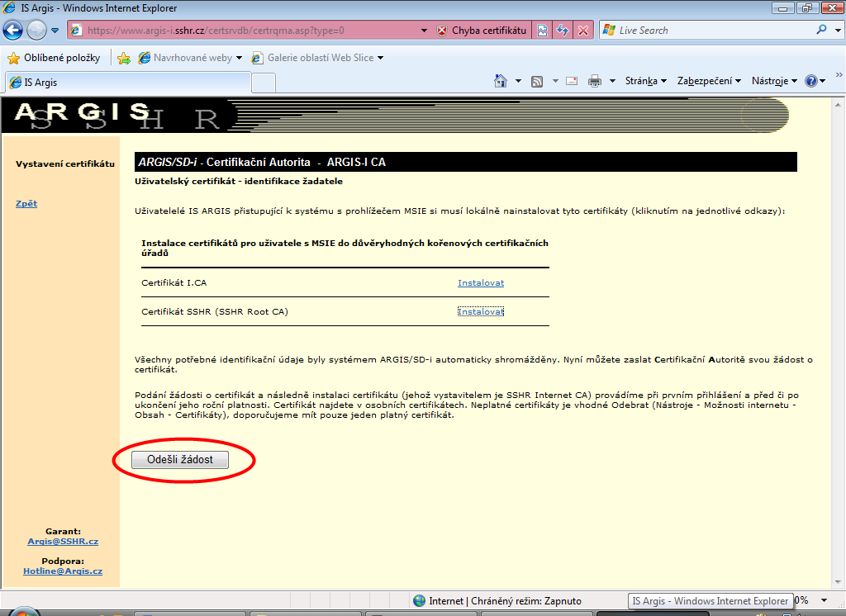The image size is (846, 616).
Task: Print page with the printer icon
Action: point(595,81)
